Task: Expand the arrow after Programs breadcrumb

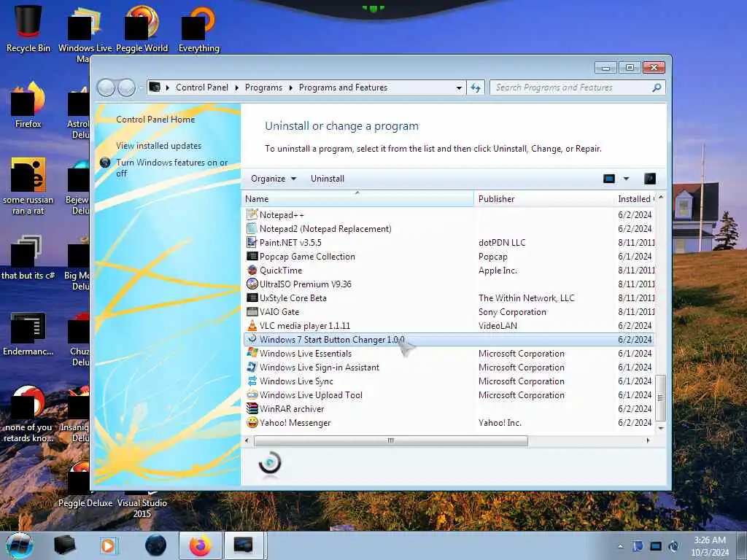Action: 290,87
